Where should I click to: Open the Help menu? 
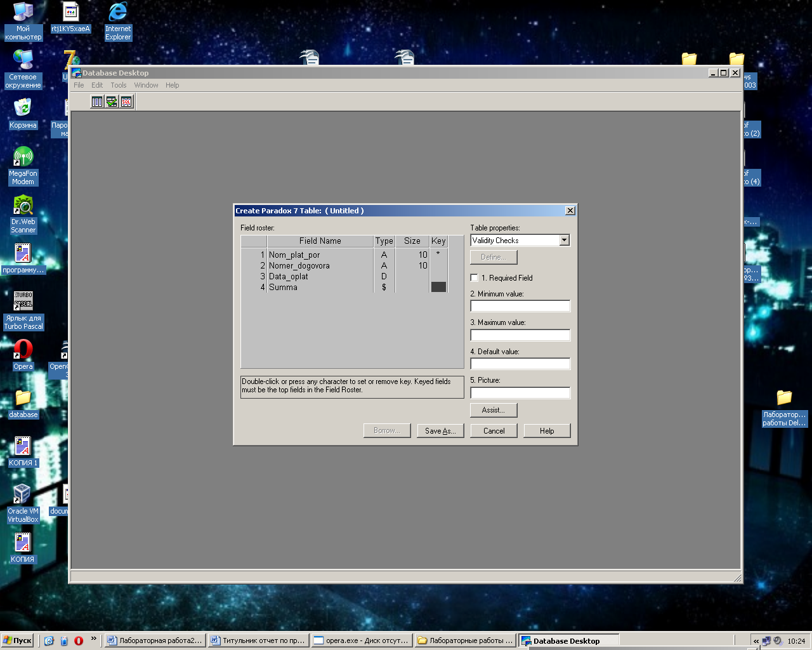click(173, 85)
